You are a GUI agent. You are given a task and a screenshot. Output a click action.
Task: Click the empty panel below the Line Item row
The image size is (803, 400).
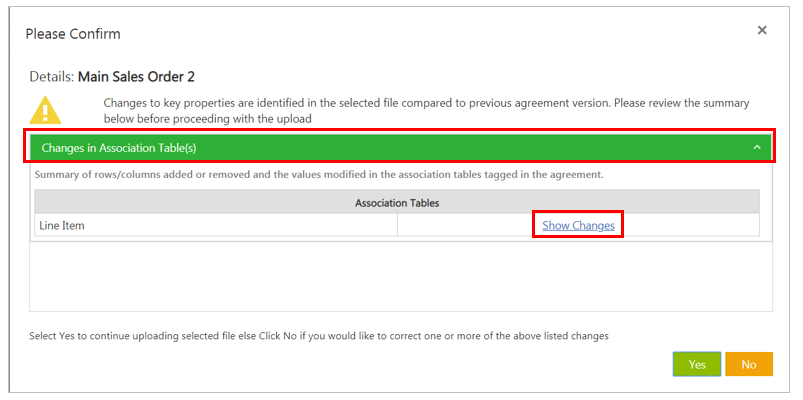pos(400,275)
